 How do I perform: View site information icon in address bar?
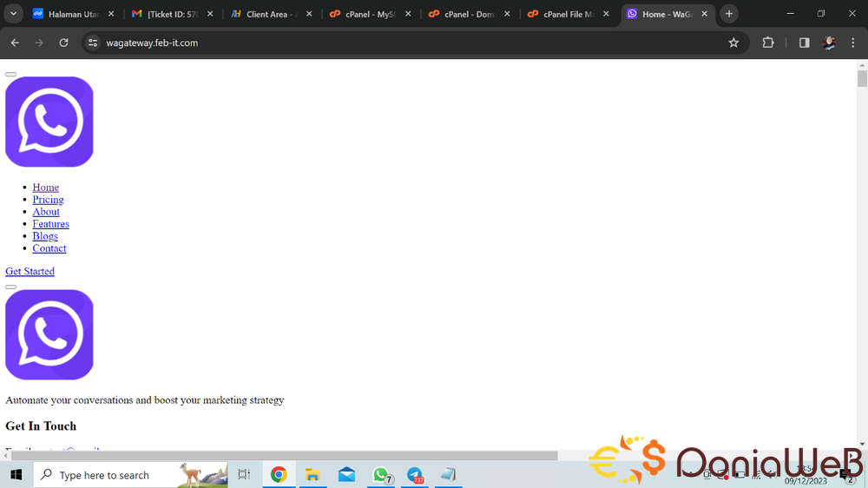93,43
